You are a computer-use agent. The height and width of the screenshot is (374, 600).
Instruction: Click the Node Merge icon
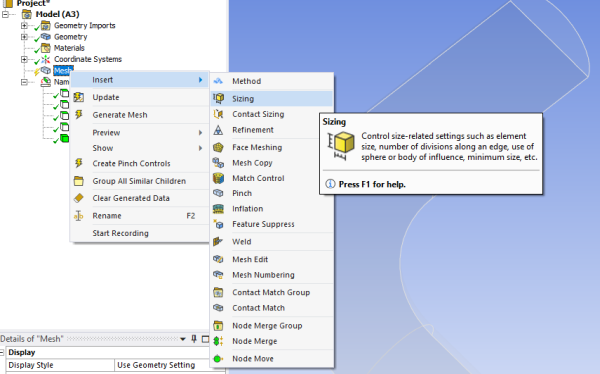coord(218,341)
